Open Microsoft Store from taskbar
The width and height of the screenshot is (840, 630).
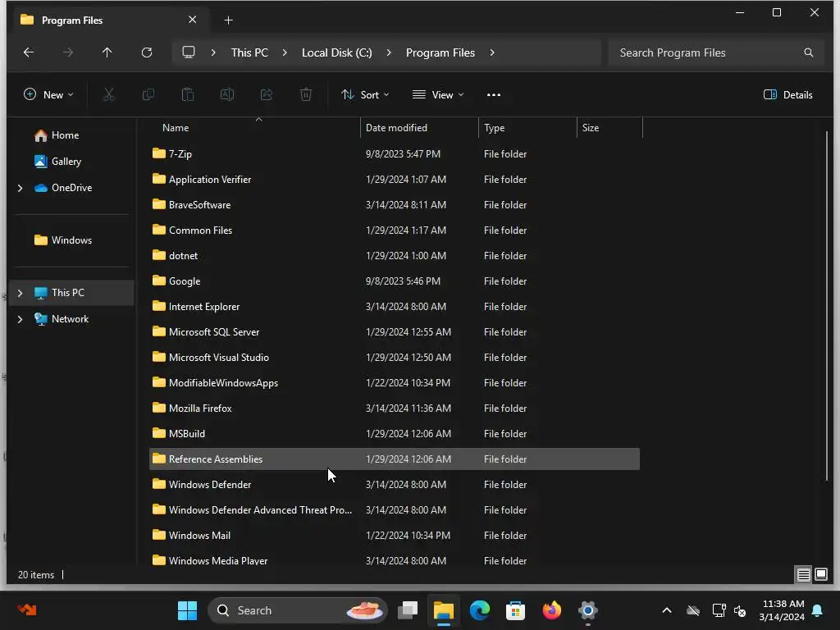[x=515, y=610]
